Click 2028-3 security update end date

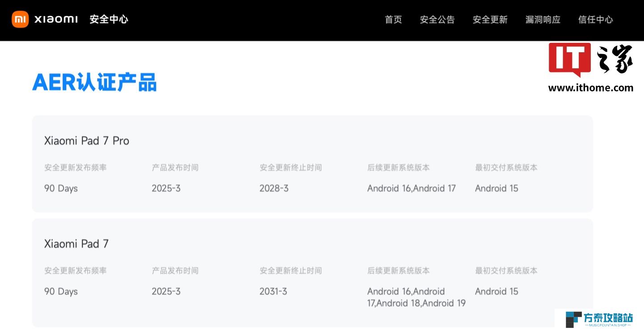(274, 189)
